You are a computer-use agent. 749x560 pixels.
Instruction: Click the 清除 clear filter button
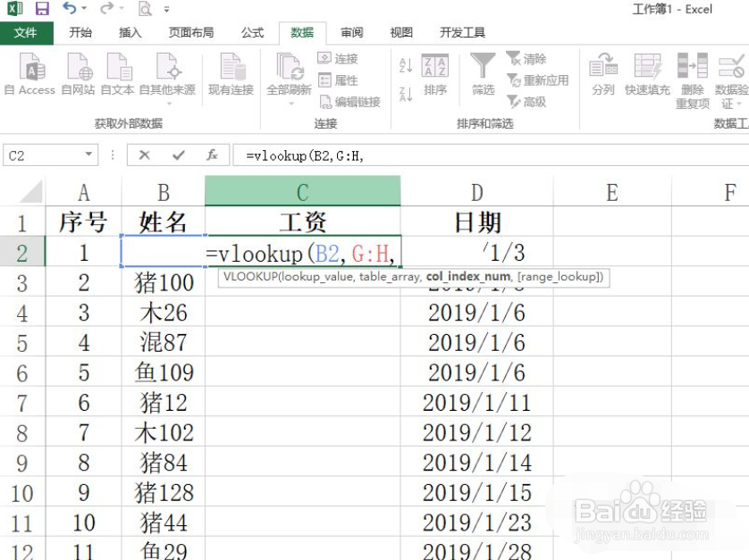[526, 59]
